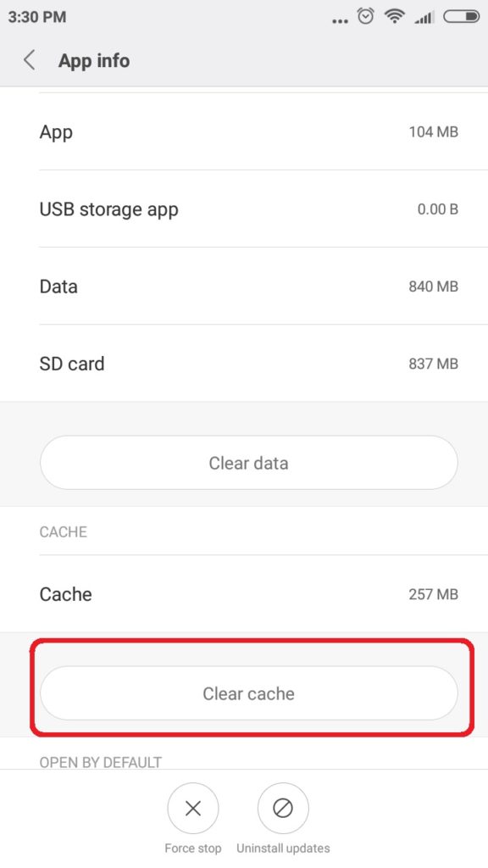Click the Clear data button

tap(249, 463)
